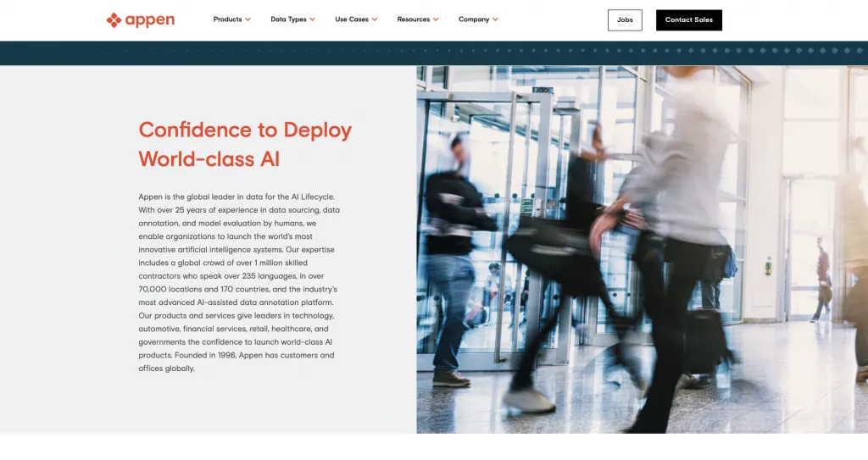Click the blurred walking people photo
Image resolution: width=868 pixels, height=460 pixels.
643,250
